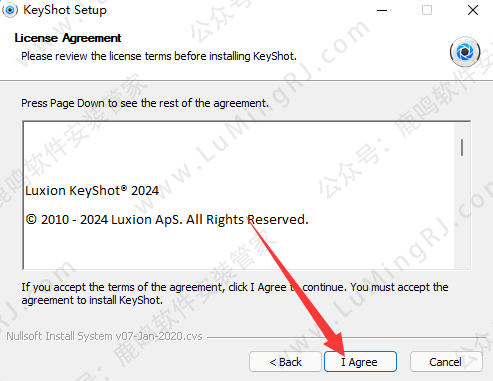Click the Please review the license terms subtitle
This screenshot has height=381, width=493.
tap(159, 56)
